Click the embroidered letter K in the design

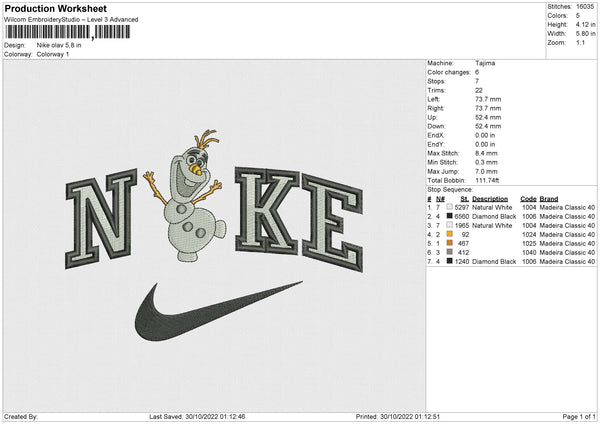tap(267, 210)
